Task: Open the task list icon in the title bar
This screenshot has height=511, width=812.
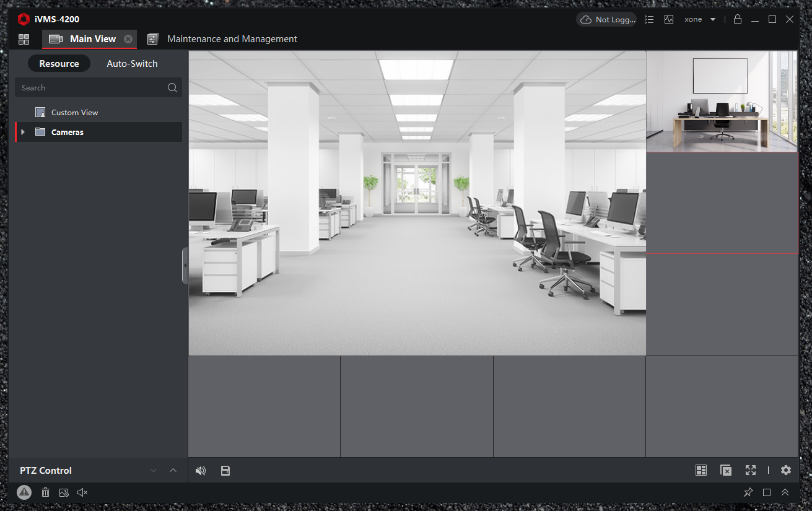Action: 649,20
